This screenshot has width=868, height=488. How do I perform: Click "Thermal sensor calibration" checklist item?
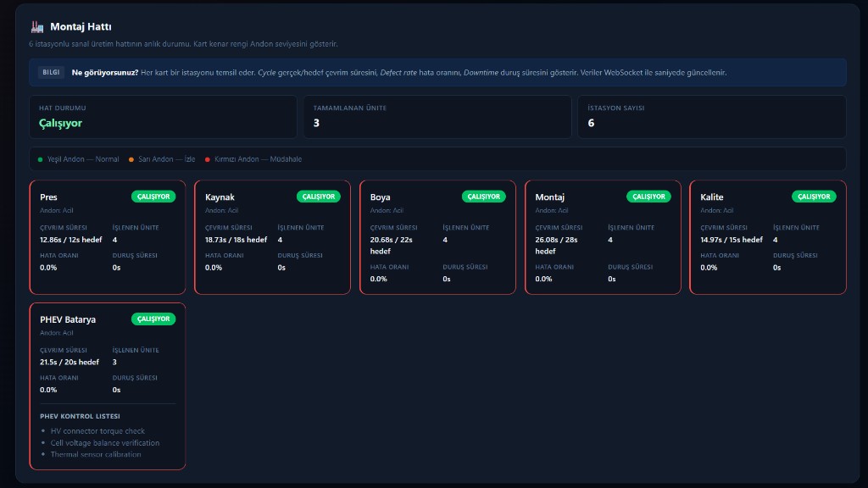(x=96, y=454)
